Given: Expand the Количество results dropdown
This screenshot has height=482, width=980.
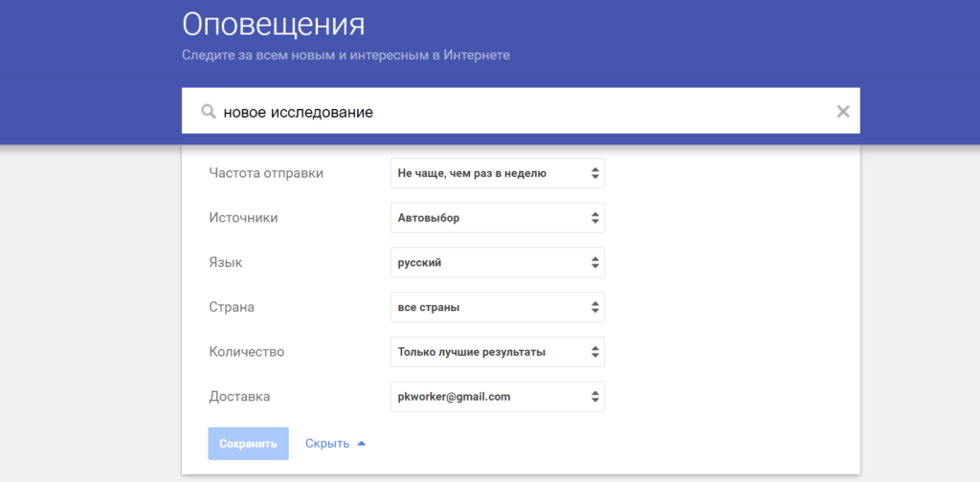Looking at the screenshot, I should click(497, 352).
